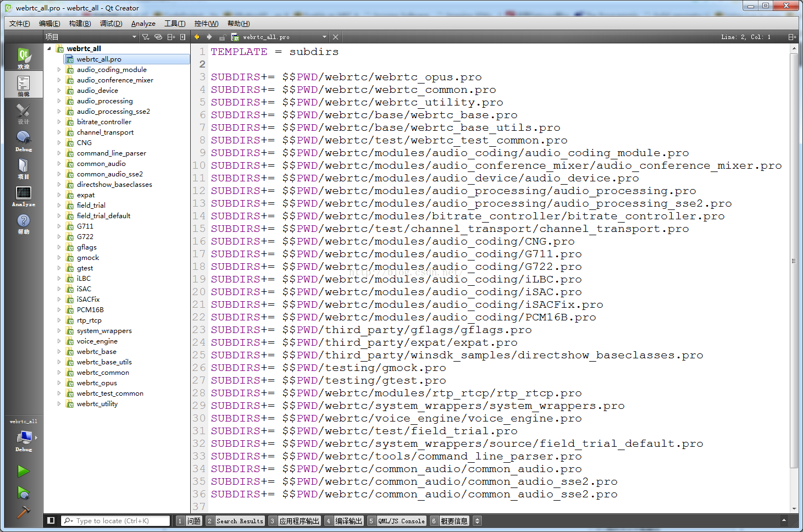803x532 pixels.
Task: Open the 工具(T) menu
Action: (x=175, y=24)
